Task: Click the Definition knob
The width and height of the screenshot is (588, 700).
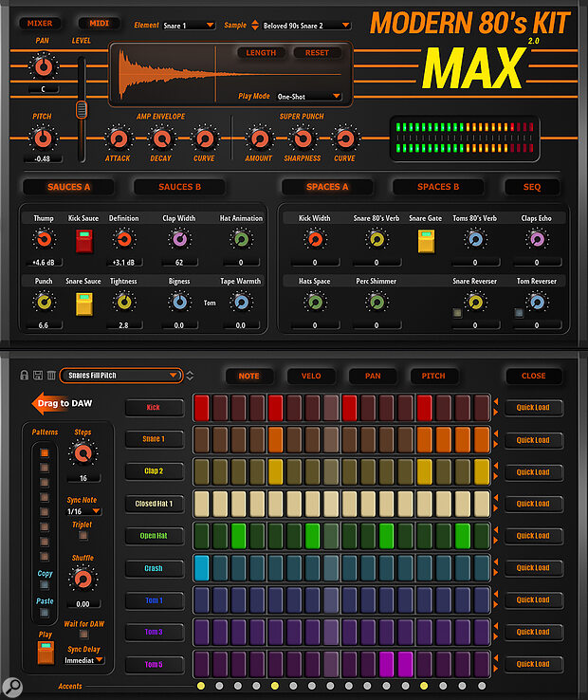Action: coord(124,240)
